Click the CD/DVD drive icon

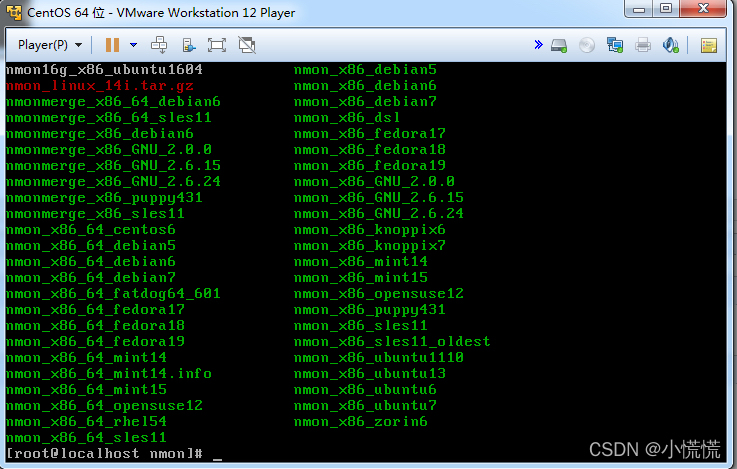[587, 45]
